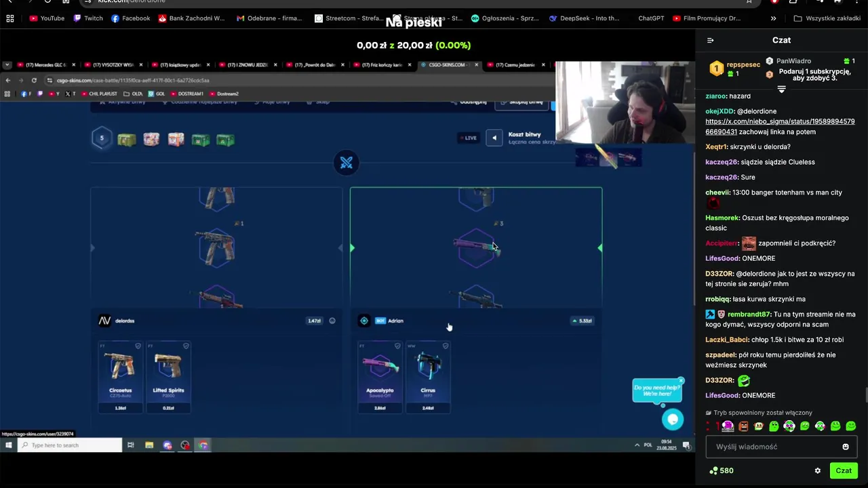
Task: Open the Facebook bookmark
Action: coord(130,18)
